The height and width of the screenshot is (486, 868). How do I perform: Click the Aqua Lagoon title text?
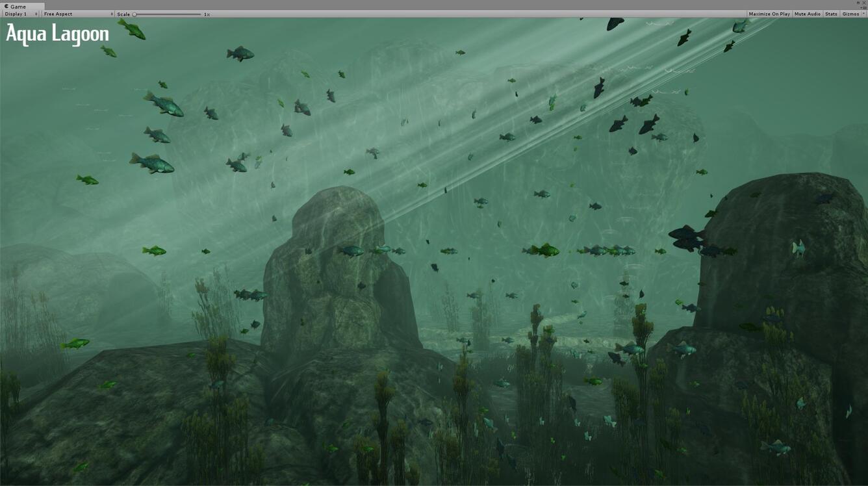click(x=57, y=34)
